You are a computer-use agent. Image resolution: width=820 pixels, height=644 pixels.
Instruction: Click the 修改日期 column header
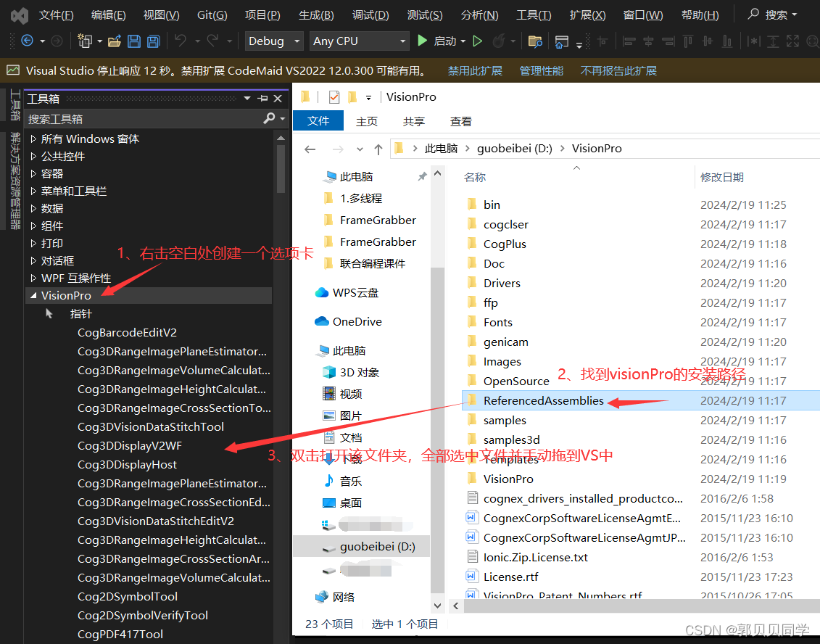point(722,178)
